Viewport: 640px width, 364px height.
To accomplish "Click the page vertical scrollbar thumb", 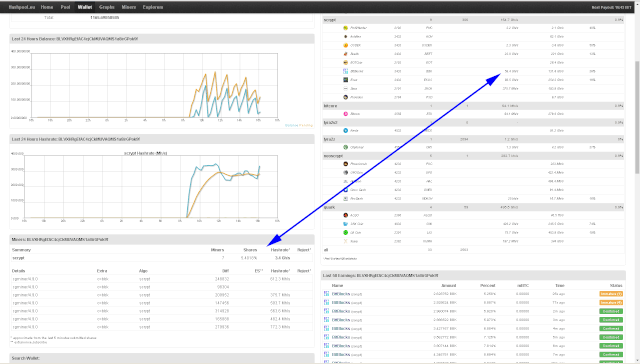I will click(x=637, y=118).
